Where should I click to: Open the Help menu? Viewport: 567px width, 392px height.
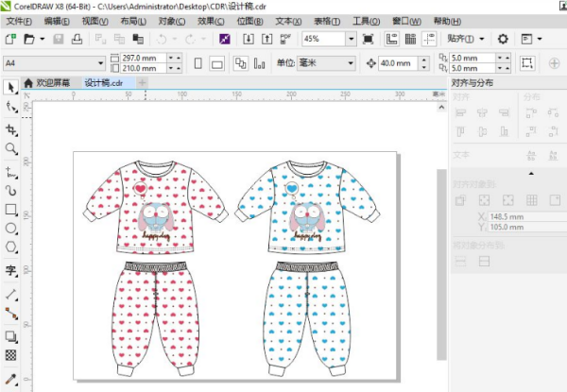(x=447, y=22)
